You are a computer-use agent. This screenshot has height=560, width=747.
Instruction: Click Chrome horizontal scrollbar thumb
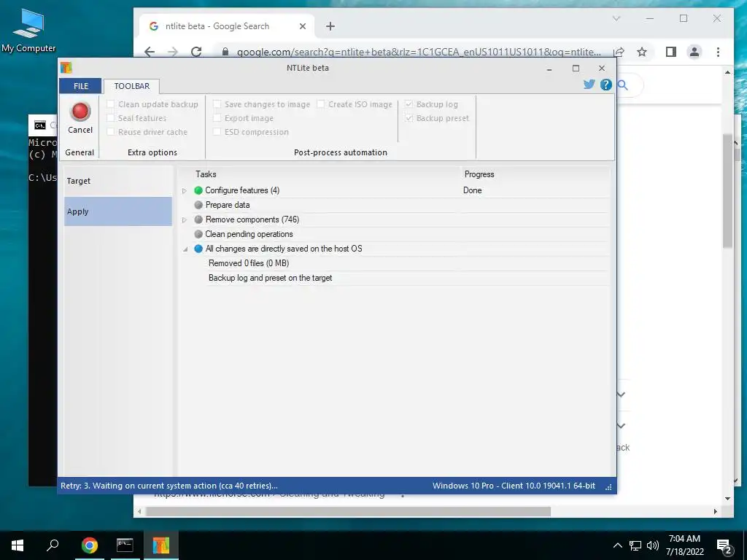click(348, 511)
